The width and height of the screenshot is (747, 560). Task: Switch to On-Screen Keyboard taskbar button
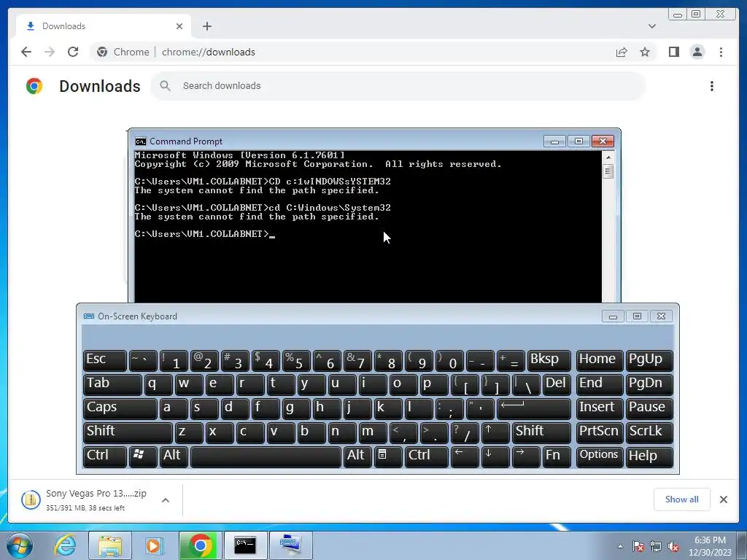tap(290, 545)
